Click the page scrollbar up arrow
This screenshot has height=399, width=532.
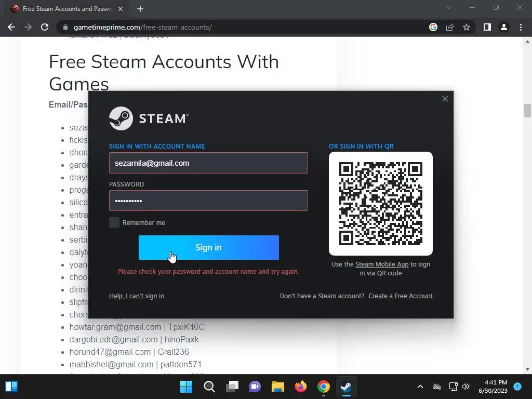coord(527,42)
